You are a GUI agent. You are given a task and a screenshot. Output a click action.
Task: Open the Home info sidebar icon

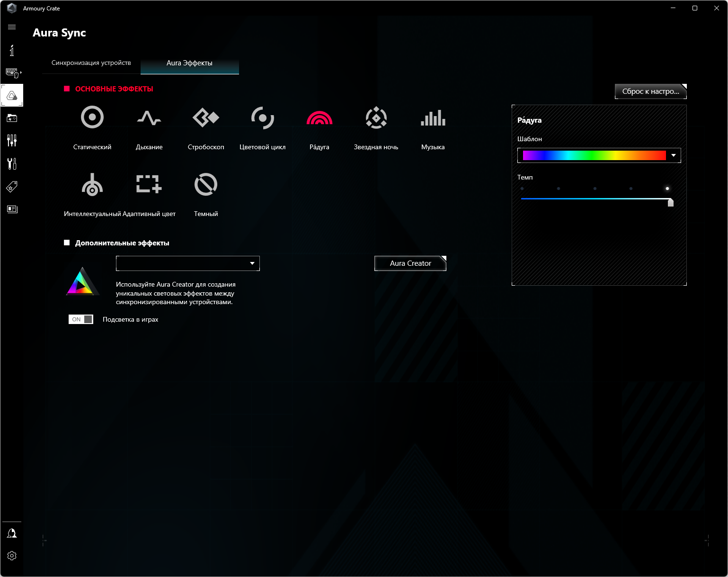[12, 50]
